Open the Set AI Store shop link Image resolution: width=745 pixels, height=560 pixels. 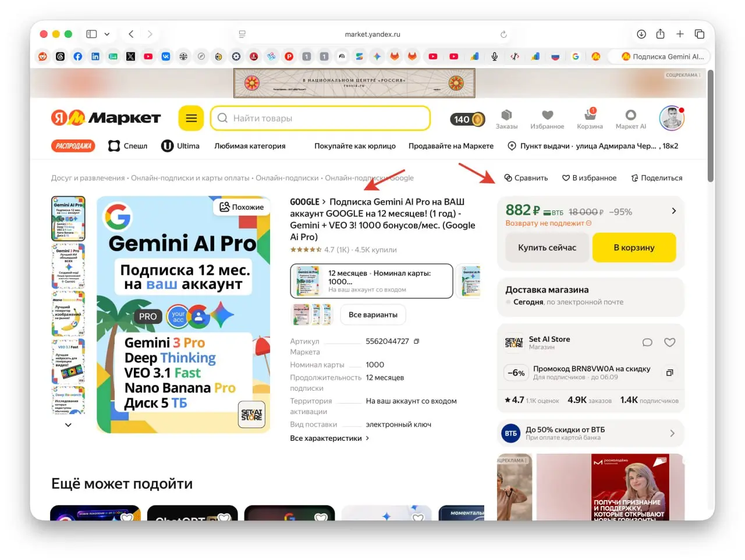[549, 339]
